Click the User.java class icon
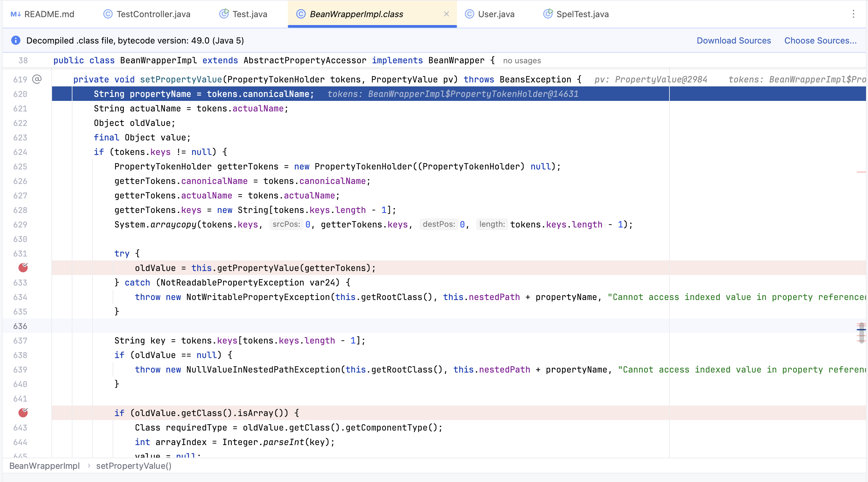The height and width of the screenshot is (482, 868). tap(469, 14)
